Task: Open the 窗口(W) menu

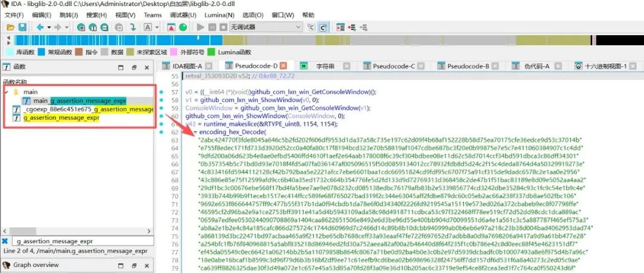Action: click(x=283, y=15)
